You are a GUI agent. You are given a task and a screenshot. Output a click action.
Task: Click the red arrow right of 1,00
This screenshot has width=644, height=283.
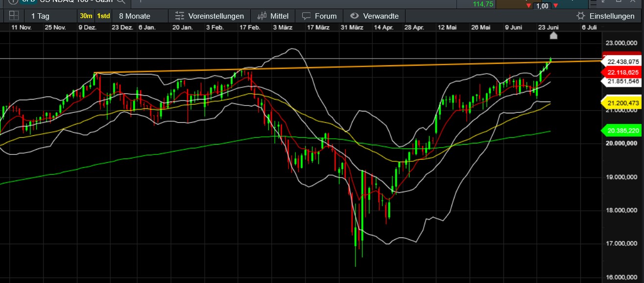(556, 6)
